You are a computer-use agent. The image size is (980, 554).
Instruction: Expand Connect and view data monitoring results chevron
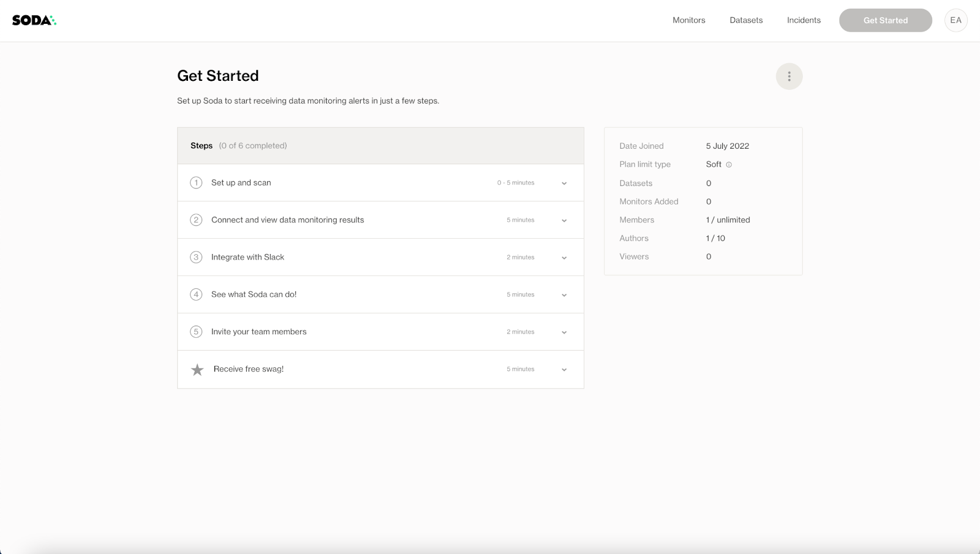coord(564,221)
